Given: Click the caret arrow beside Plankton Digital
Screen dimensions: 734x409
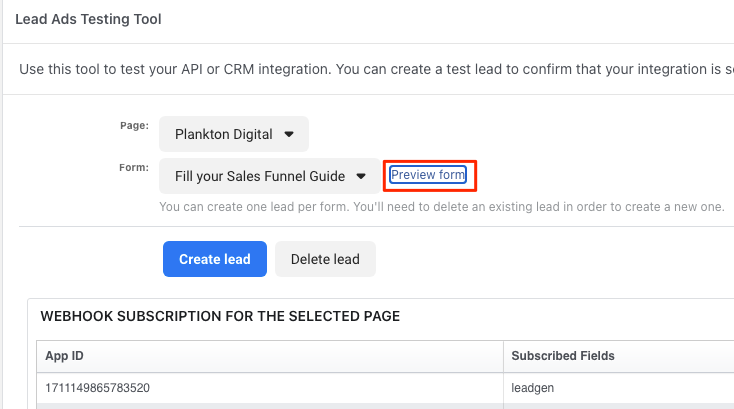Looking at the screenshot, I should 289,133.
